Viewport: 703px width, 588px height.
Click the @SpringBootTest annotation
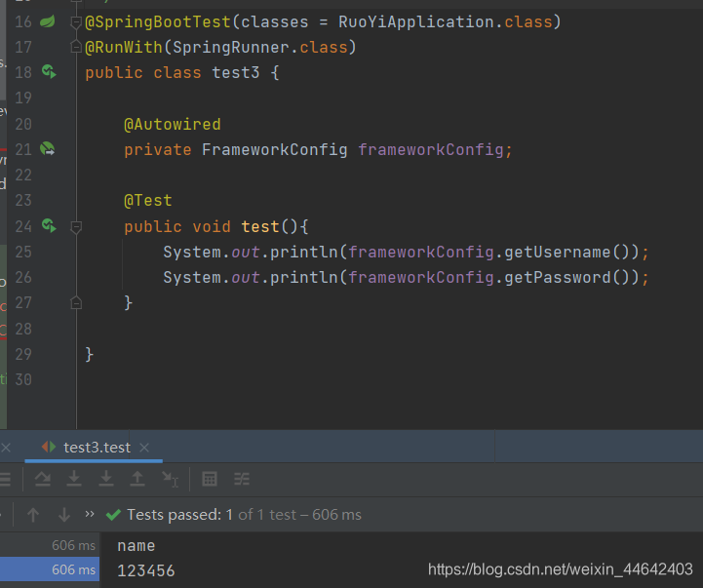pyautogui.click(x=158, y=22)
